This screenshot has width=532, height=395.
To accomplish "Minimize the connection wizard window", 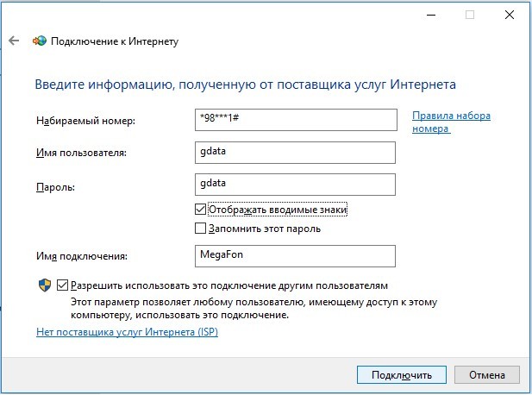I will click(429, 15).
